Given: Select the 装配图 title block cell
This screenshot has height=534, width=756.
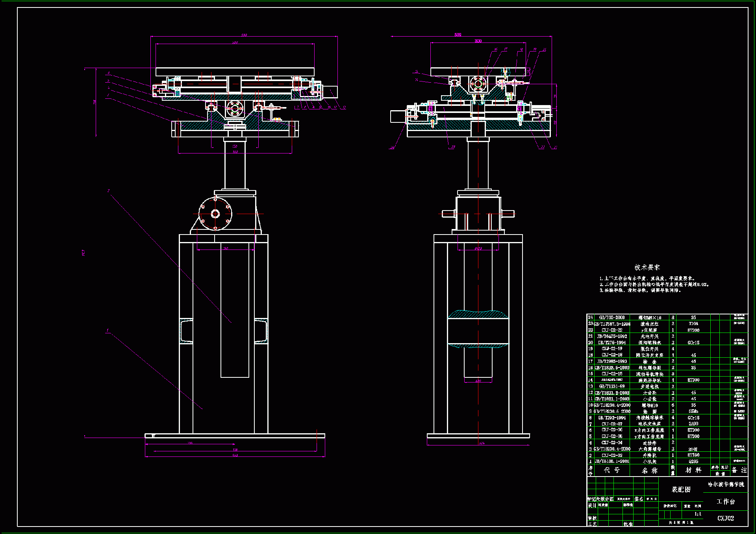Looking at the screenshot, I should 681,489.
